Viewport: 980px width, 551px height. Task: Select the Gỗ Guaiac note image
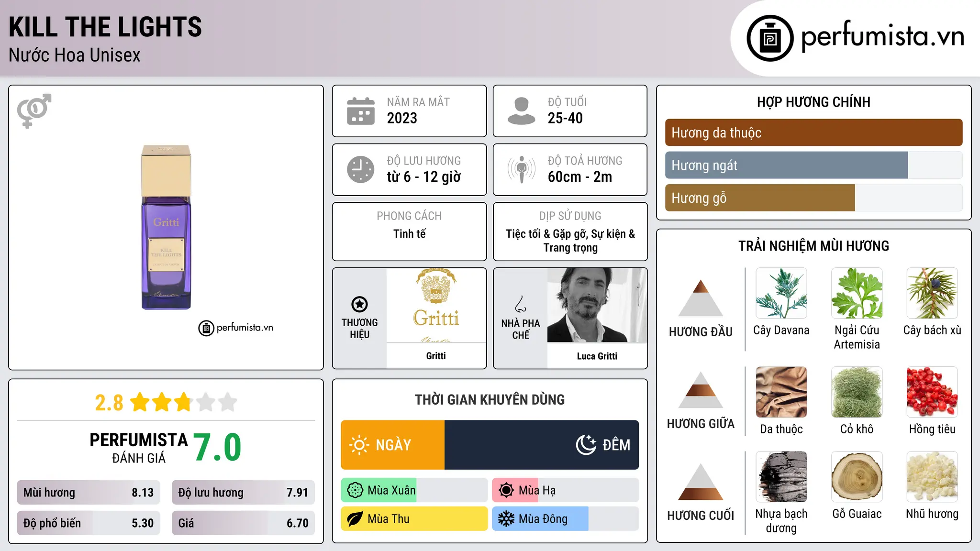(857, 477)
